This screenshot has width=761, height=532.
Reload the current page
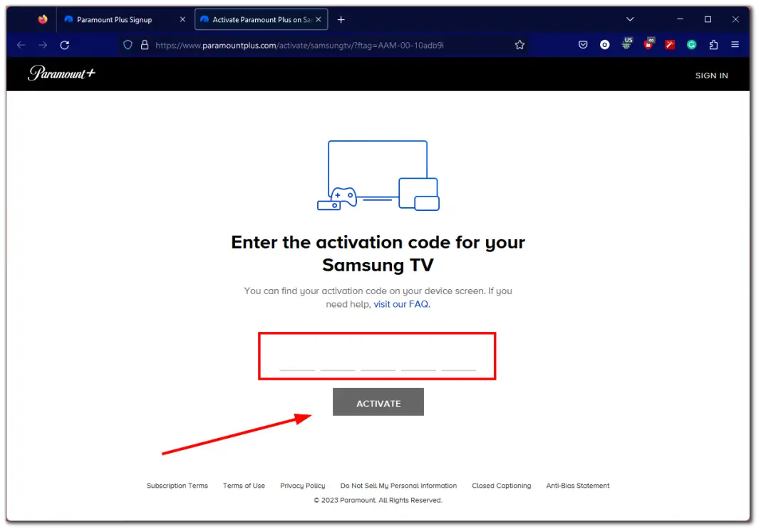[64, 44]
